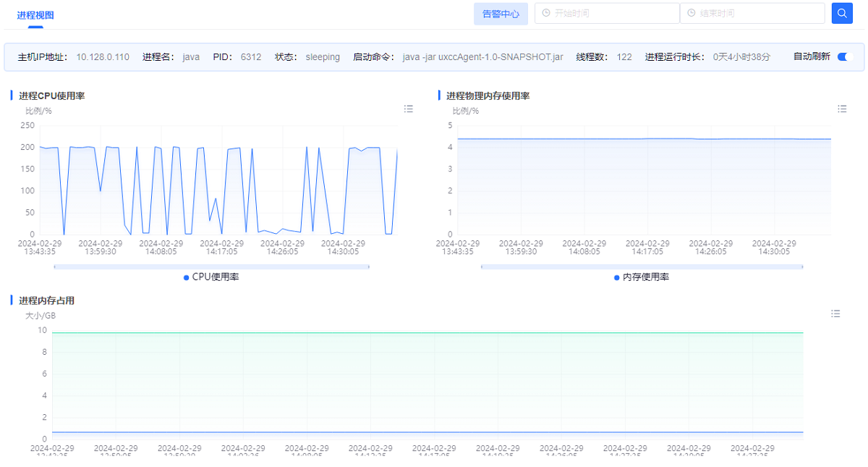Hide the CPU使用率 series via legend label
This screenshot has height=467, width=868.
click(216, 277)
